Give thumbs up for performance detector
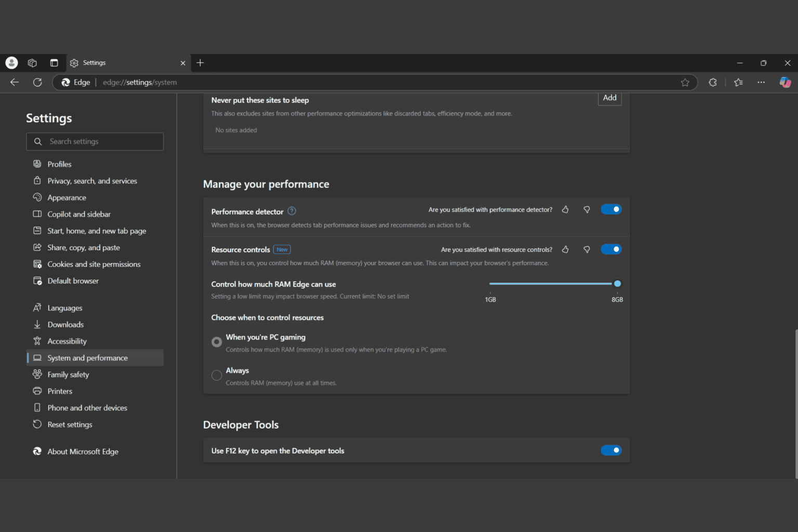Screen dimensions: 798x532 tap(565, 209)
